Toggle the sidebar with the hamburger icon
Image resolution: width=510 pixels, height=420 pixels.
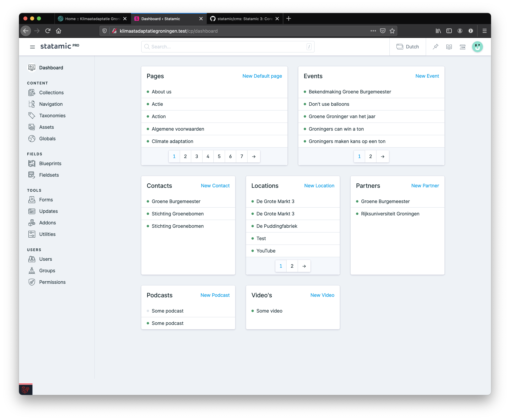(32, 47)
